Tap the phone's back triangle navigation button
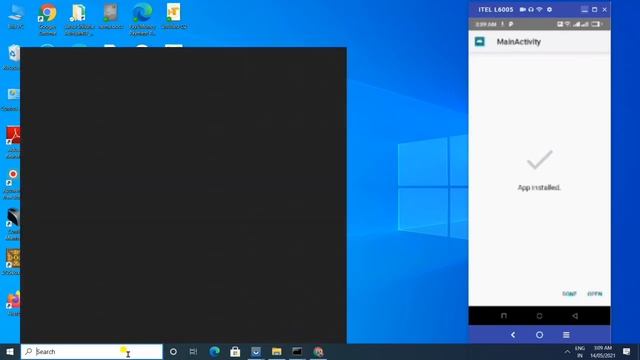 575,316
